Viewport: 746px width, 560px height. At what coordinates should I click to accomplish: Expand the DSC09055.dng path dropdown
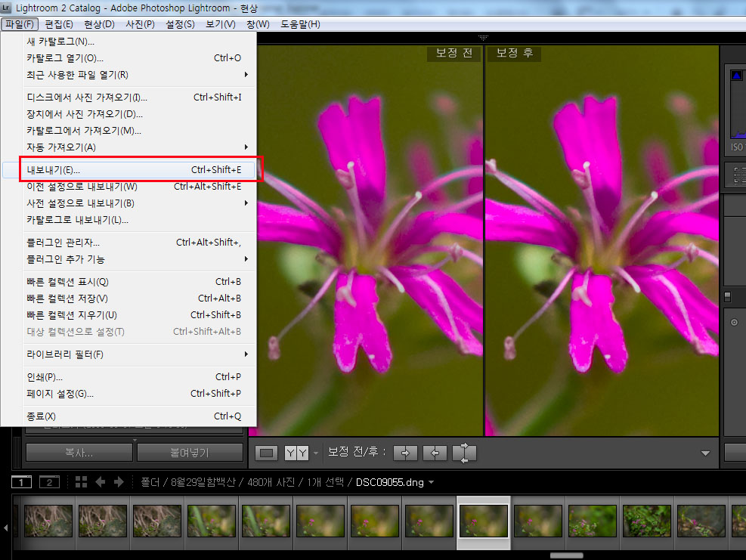[x=432, y=482]
